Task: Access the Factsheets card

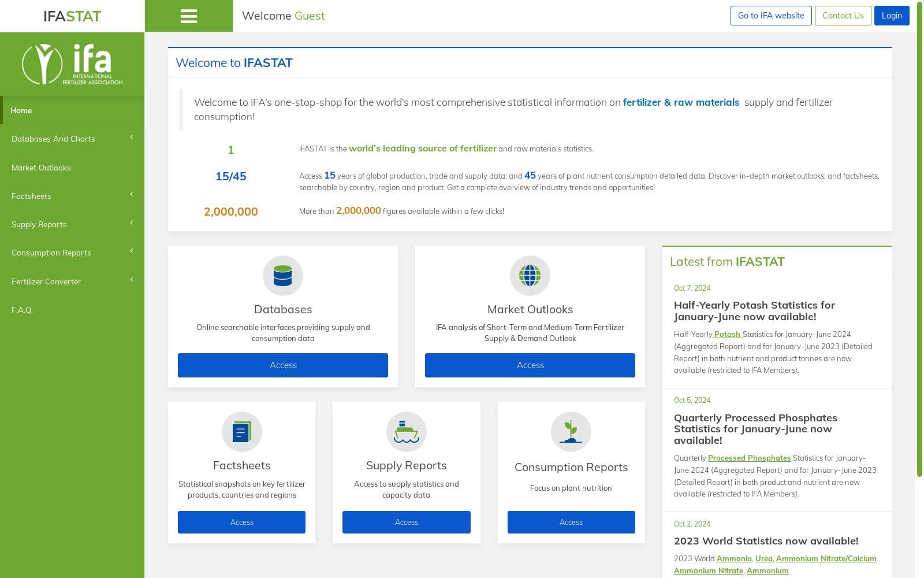Action: point(241,522)
